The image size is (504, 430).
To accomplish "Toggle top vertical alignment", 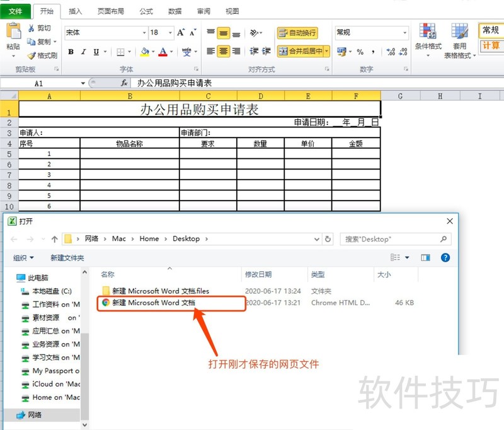I will [x=211, y=33].
